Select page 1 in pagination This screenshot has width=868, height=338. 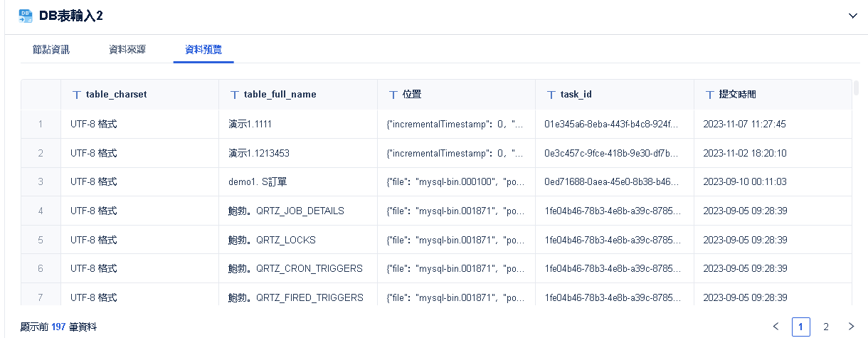pos(801,327)
